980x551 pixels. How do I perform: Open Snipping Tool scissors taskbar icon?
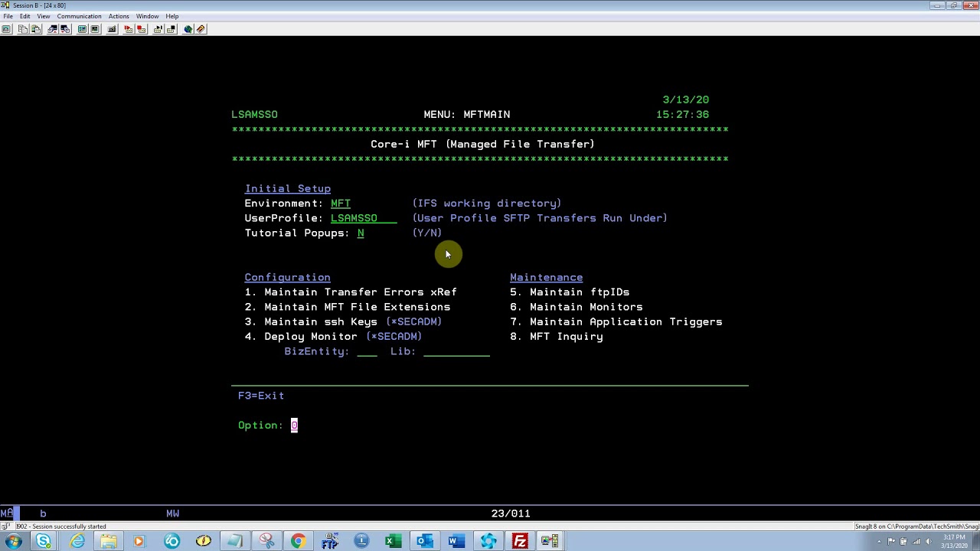(x=266, y=542)
